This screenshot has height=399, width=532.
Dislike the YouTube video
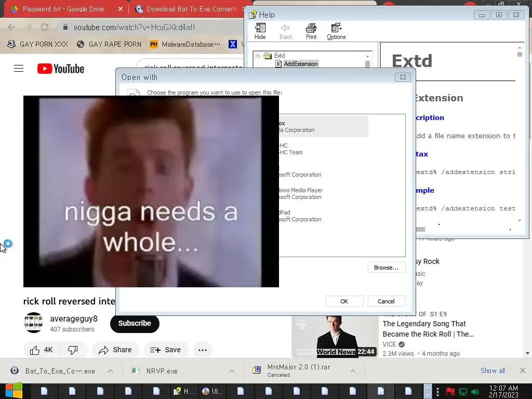point(73,350)
